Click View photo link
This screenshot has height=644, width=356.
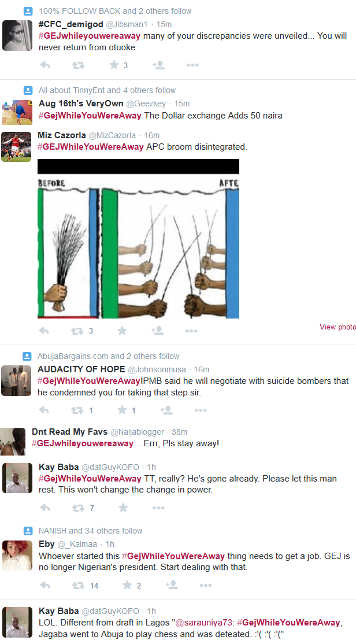pyautogui.click(x=338, y=327)
